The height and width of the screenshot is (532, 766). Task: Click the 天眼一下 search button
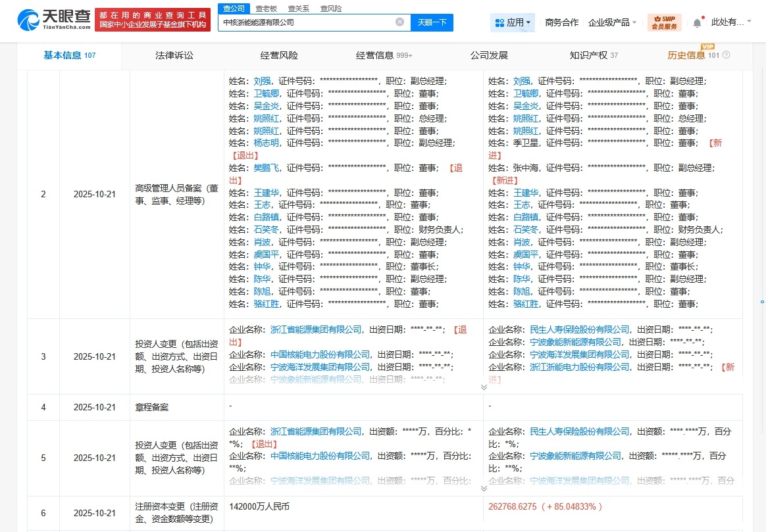point(434,22)
